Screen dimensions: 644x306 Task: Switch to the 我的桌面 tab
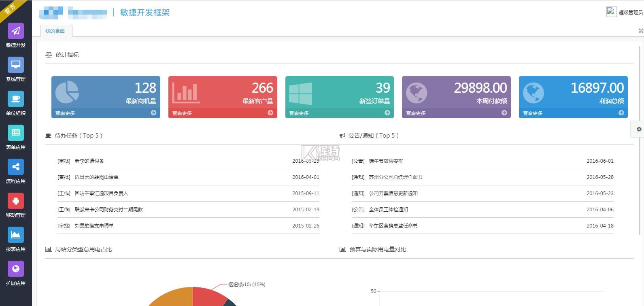55,31
